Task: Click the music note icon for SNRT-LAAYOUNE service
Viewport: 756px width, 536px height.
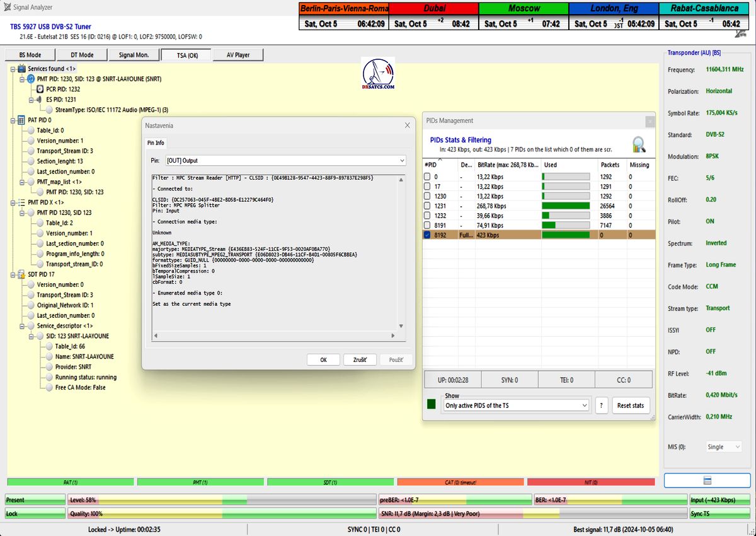Action: click(31, 79)
